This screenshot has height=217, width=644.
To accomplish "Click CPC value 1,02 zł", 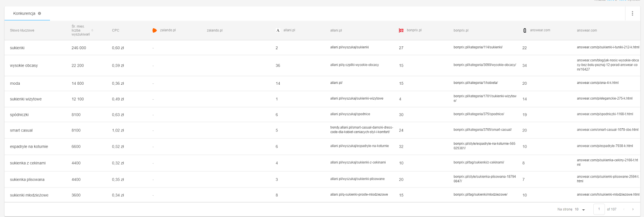I will (x=118, y=130).
